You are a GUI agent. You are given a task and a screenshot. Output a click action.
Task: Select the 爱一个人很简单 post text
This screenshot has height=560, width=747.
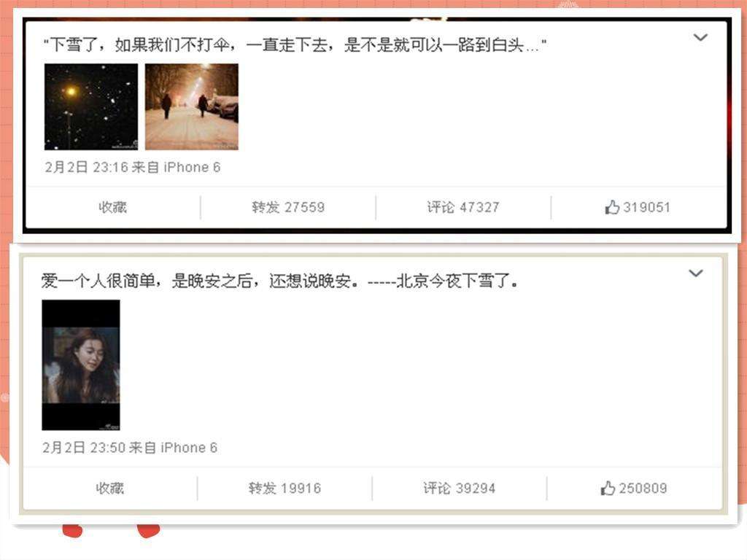click(279, 281)
